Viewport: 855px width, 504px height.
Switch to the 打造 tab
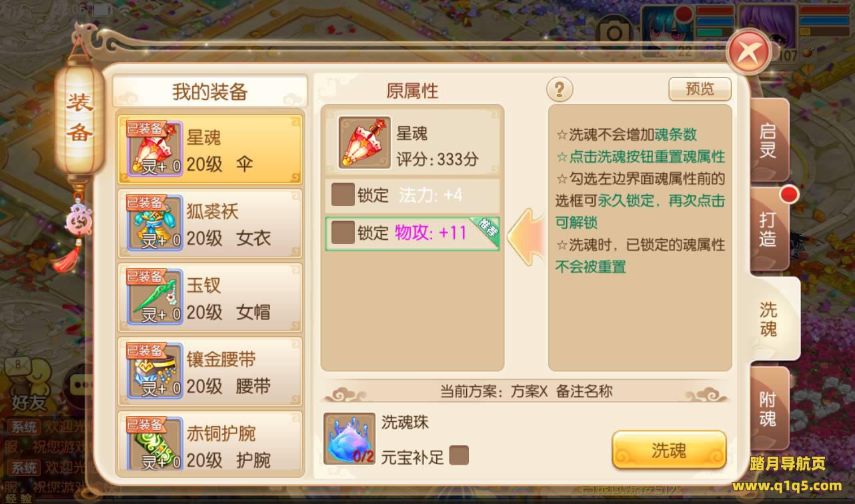point(768,229)
